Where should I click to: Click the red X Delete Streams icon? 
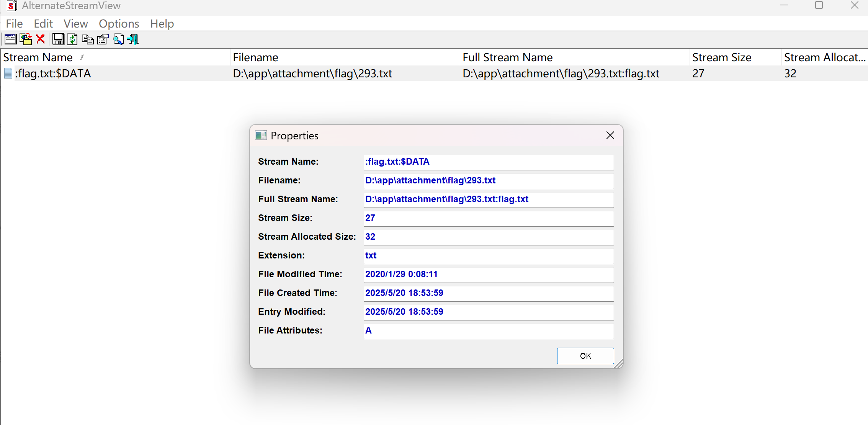pyautogui.click(x=41, y=39)
